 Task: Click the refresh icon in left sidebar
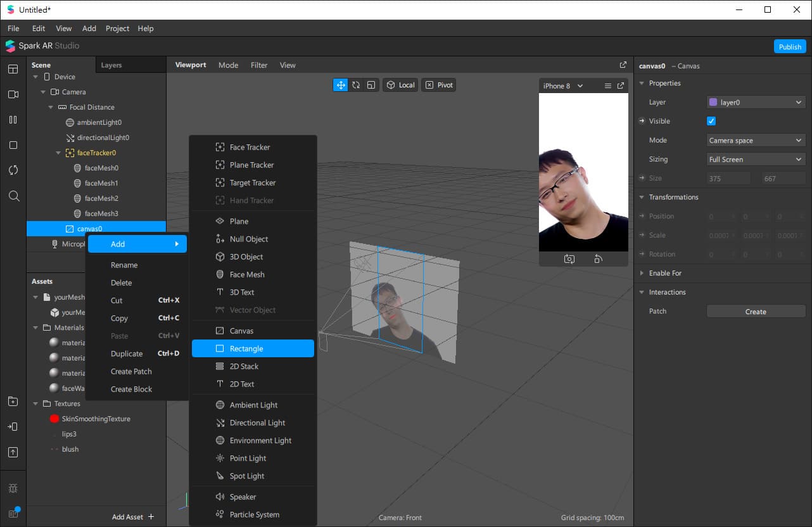[x=13, y=170]
